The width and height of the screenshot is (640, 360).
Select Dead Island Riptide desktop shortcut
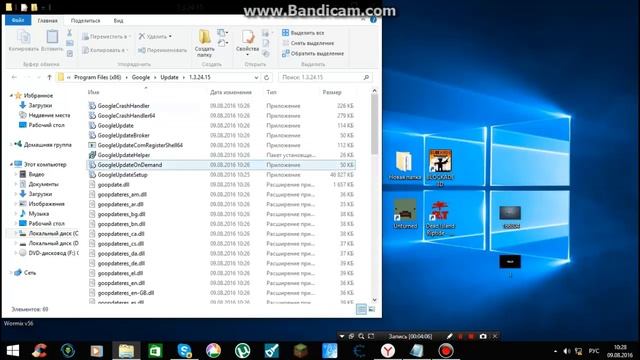point(440,218)
